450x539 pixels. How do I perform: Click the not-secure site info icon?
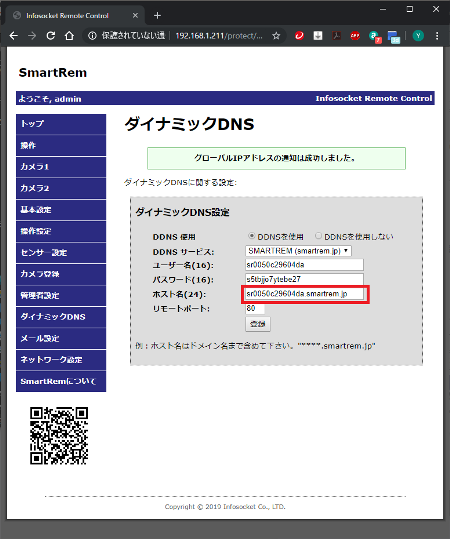92,35
